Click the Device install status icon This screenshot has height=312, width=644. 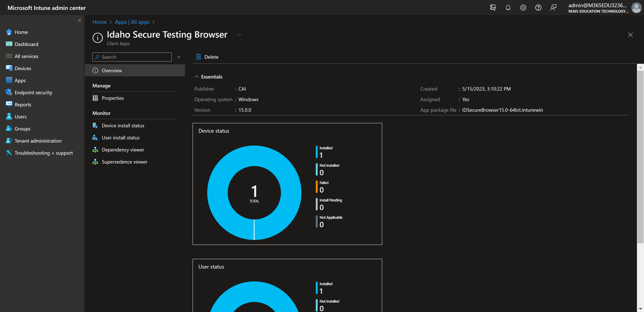[x=95, y=125]
